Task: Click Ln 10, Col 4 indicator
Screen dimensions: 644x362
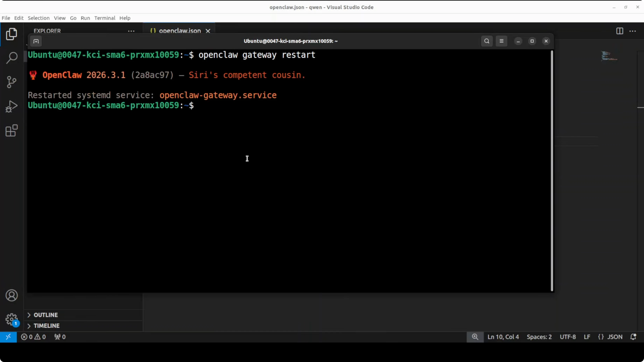Action: tap(503, 337)
